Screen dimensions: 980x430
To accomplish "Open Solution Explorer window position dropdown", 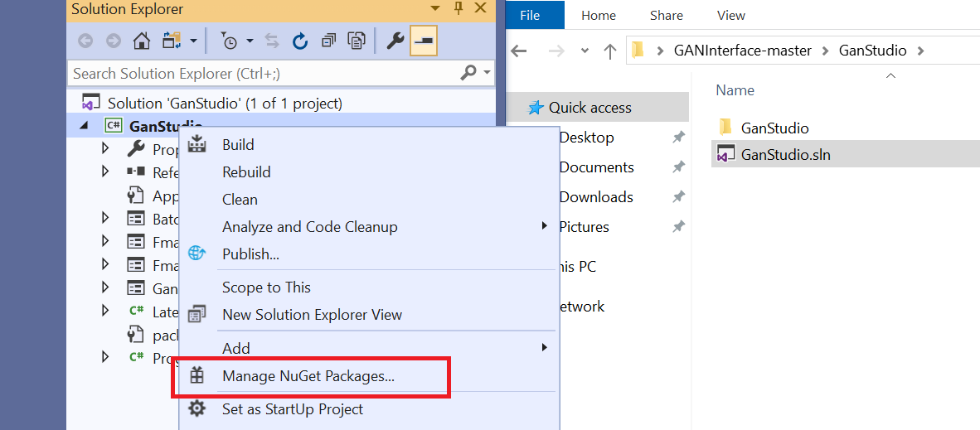I will pos(435,8).
